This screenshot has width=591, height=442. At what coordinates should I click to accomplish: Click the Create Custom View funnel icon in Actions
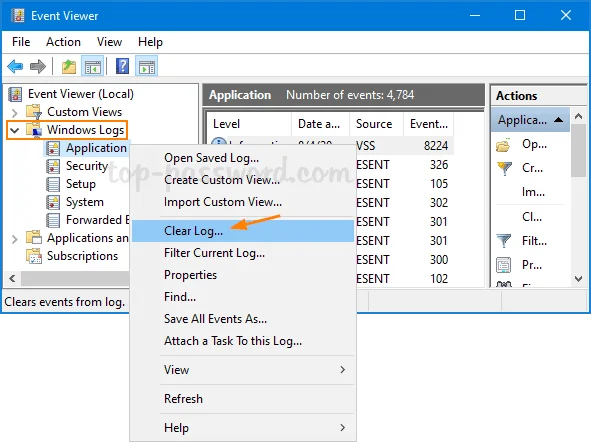pos(504,168)
